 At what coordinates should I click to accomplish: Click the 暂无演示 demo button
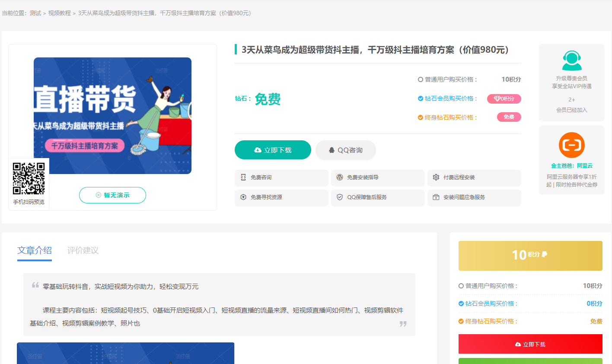click(x=112, y=195)
